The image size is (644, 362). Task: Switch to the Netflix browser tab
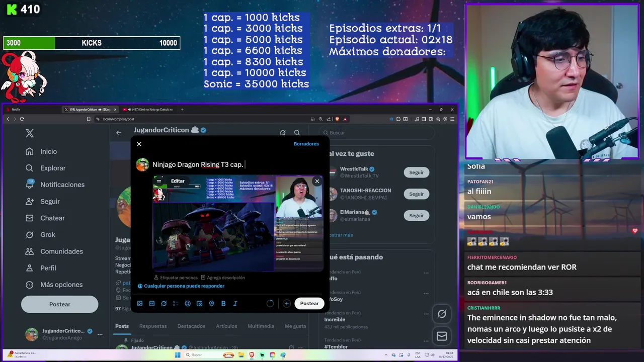point(32,109)
